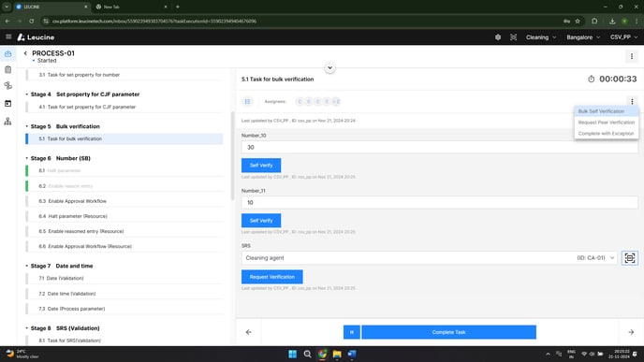Open the clipboard checklist sidebar icon
644x362 pixels.
point(7,69)
